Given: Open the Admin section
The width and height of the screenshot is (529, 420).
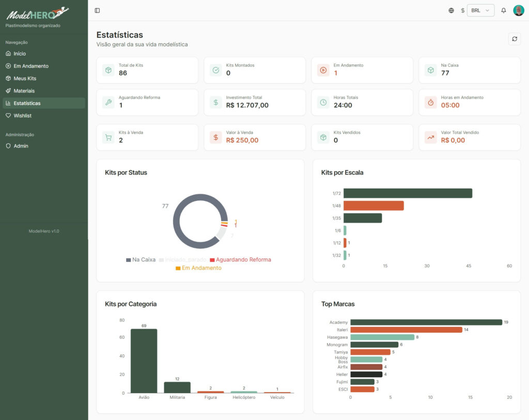Looking at the screenshot, I should click(x=21, y=146).
